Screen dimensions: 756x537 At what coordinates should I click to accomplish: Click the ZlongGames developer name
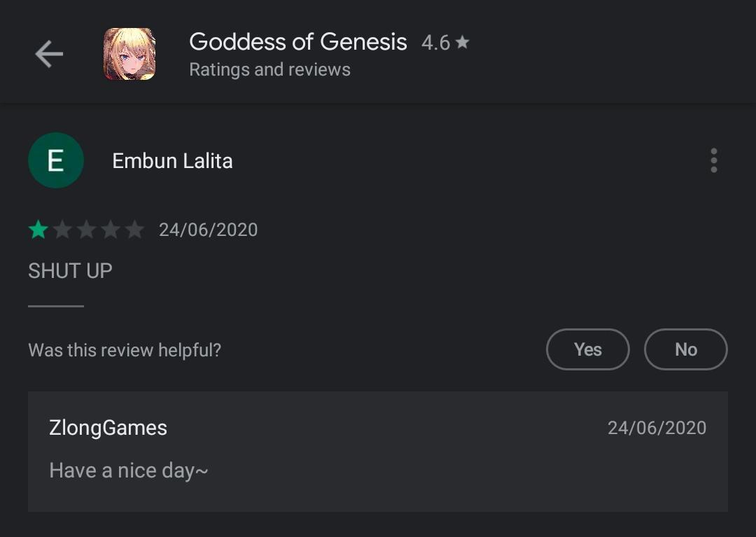(108, 428)
